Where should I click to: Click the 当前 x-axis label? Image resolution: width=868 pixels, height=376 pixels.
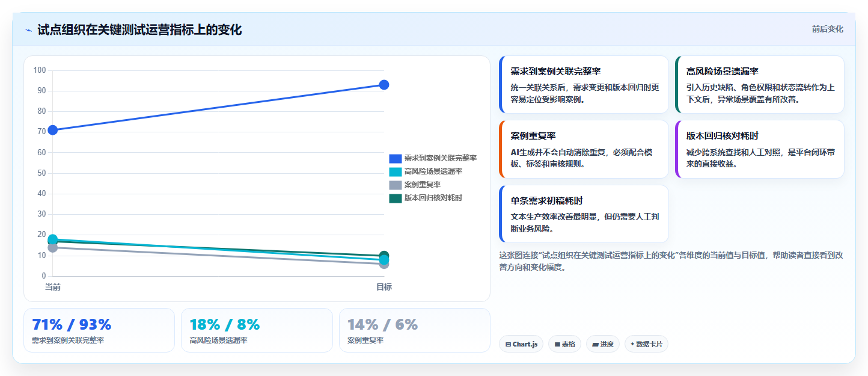53,287
